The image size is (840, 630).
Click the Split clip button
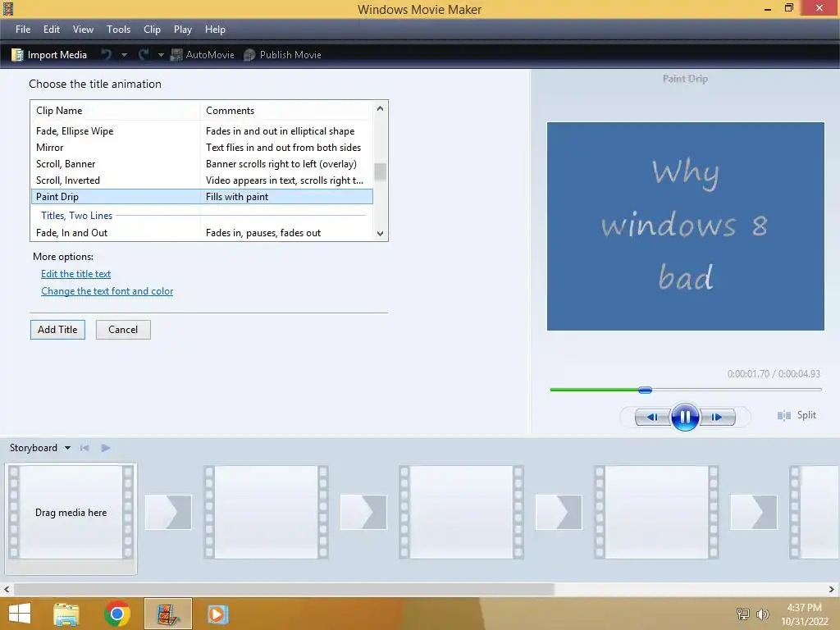pyautogui.click(x=797, y=415)
